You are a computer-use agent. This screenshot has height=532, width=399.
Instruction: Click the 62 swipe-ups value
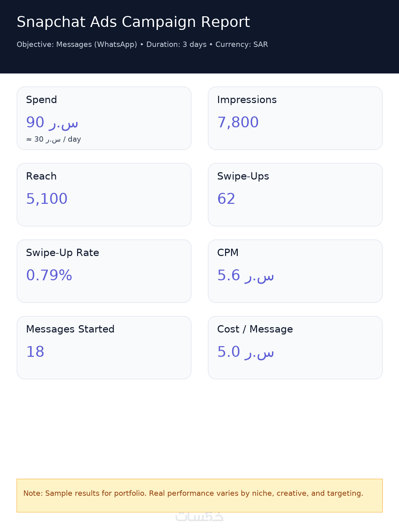226,199
